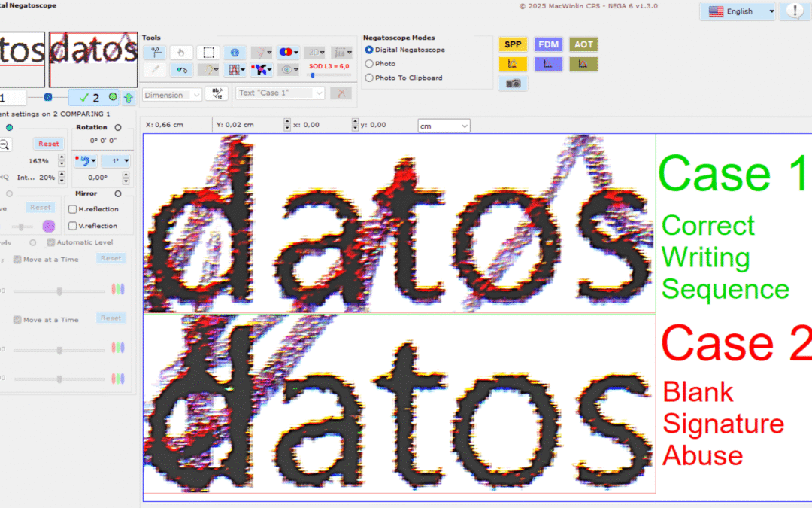
Task: Choose the rectangular selection tool
Action: tap(208, 53)
